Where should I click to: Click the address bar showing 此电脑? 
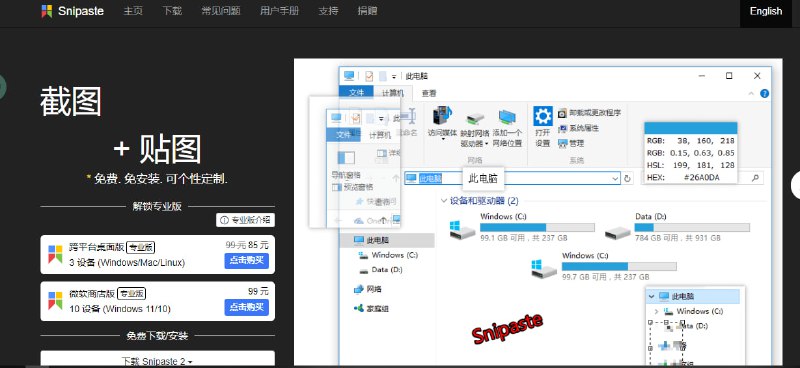[512, 178]
